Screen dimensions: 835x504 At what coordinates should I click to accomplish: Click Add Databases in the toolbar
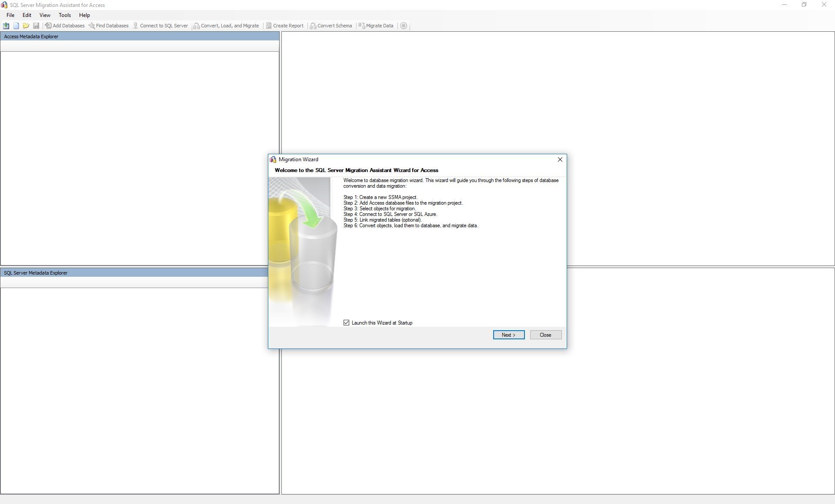tap(65, 26)
